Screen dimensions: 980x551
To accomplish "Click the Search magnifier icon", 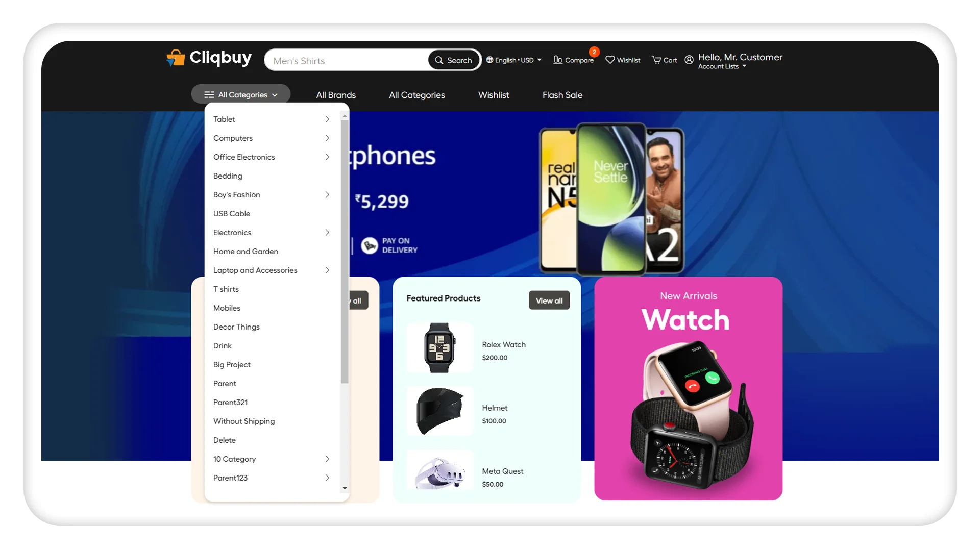I will tap(439, 61).
